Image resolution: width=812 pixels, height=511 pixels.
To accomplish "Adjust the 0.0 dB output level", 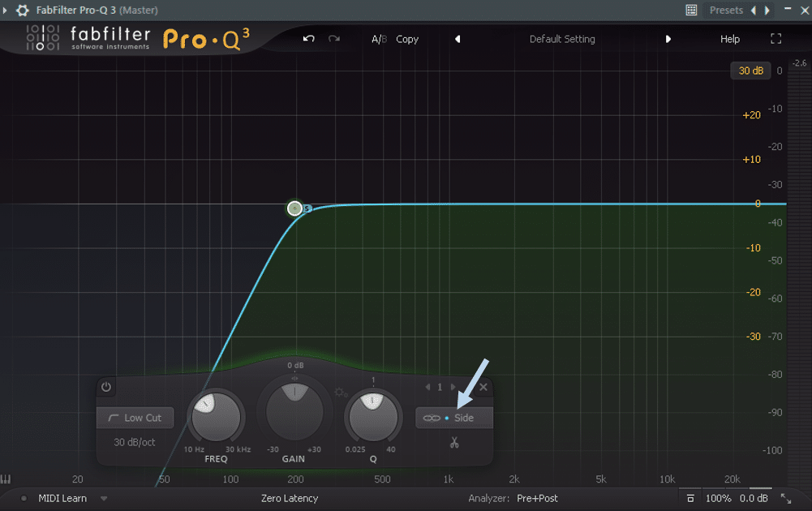I will (x=754, y=498).
